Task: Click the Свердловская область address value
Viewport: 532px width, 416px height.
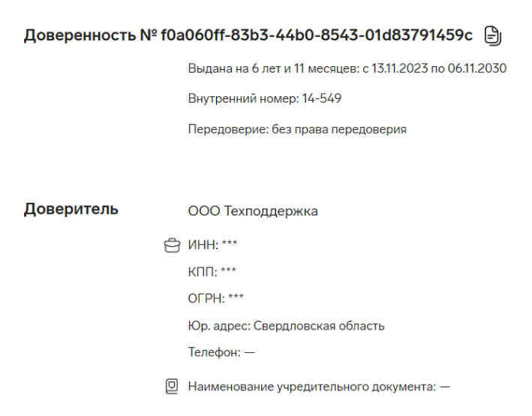Action: coord(319,326)
